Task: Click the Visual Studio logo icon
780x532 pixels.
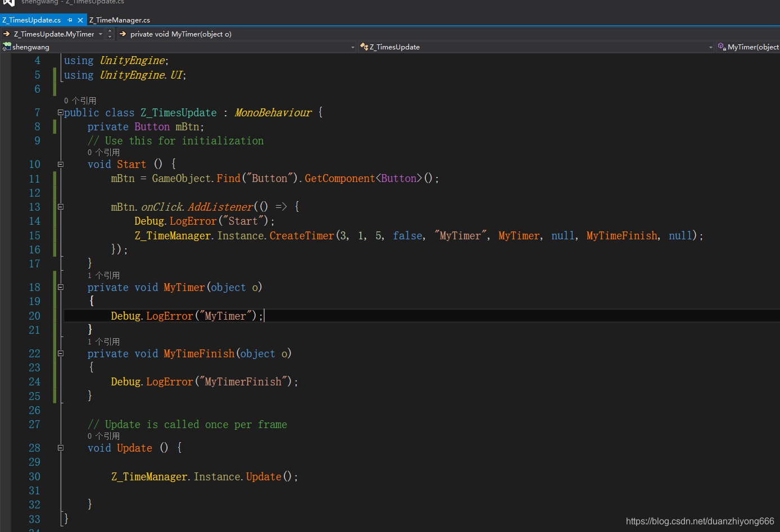Action: (x=8, y=2)
